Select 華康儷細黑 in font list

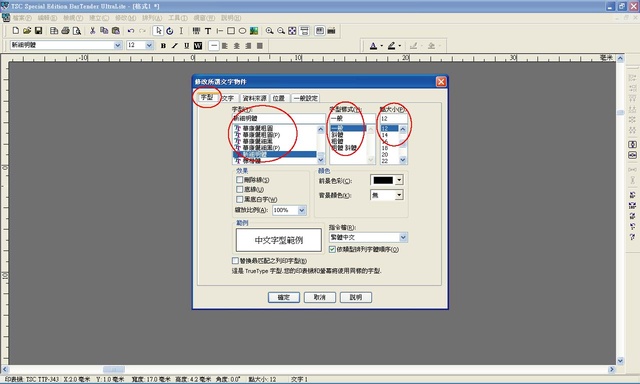257,141
